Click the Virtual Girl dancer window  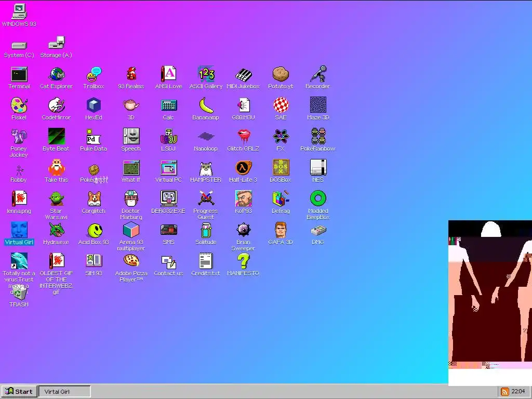pyautogui.click(x=490, y=303)
